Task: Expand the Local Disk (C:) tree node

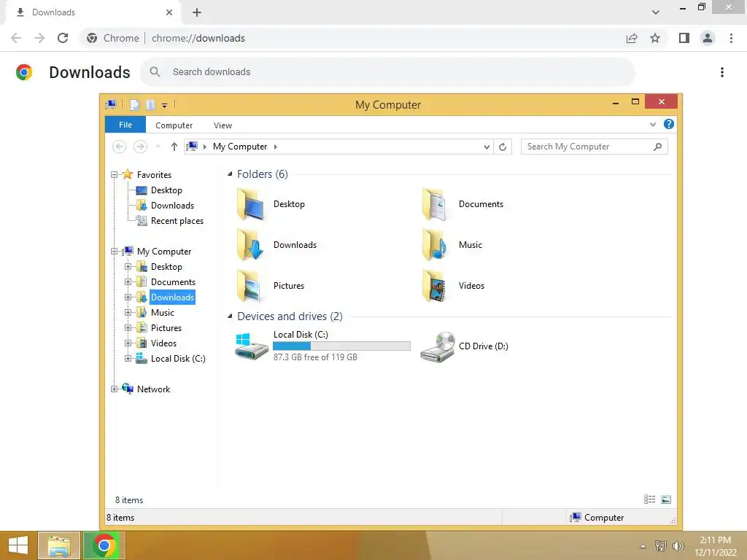Action: pos(128,359)
